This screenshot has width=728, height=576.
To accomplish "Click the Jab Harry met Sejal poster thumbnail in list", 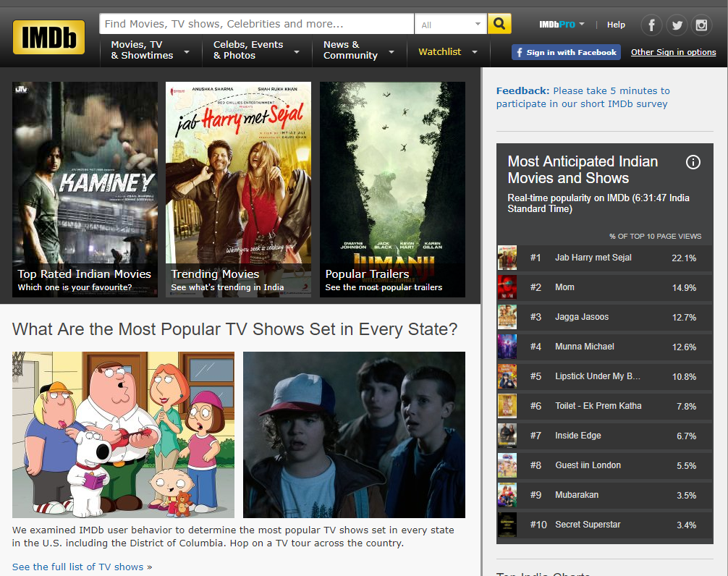I will [507, 258].
